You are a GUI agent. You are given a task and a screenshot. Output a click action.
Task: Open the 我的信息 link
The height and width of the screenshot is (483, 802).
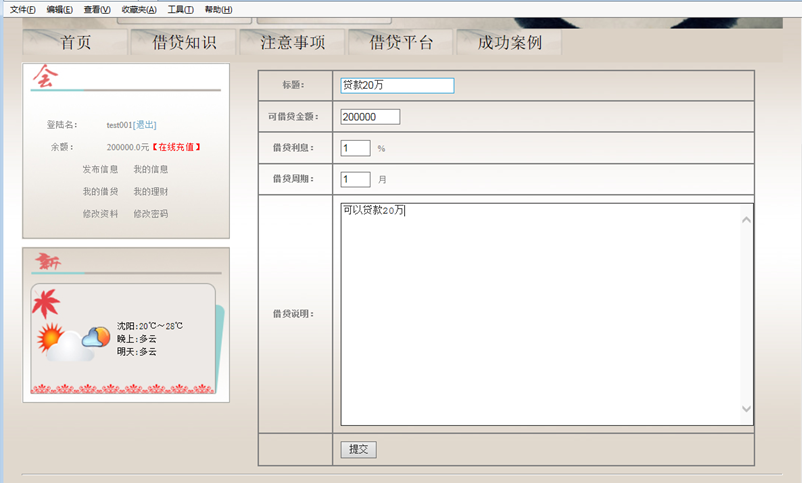click(x=151, y=169)
